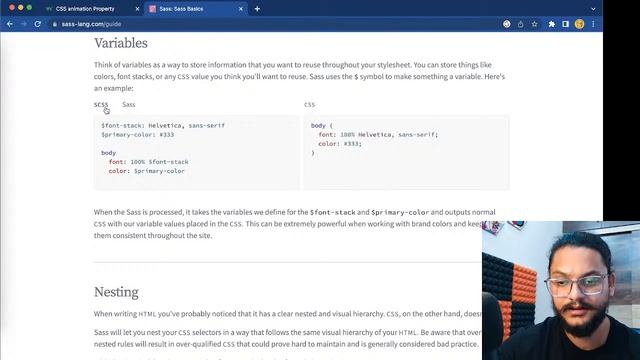Click the inline $primary-color code in paragraph

pyautogui.click(x=400, y=212)
